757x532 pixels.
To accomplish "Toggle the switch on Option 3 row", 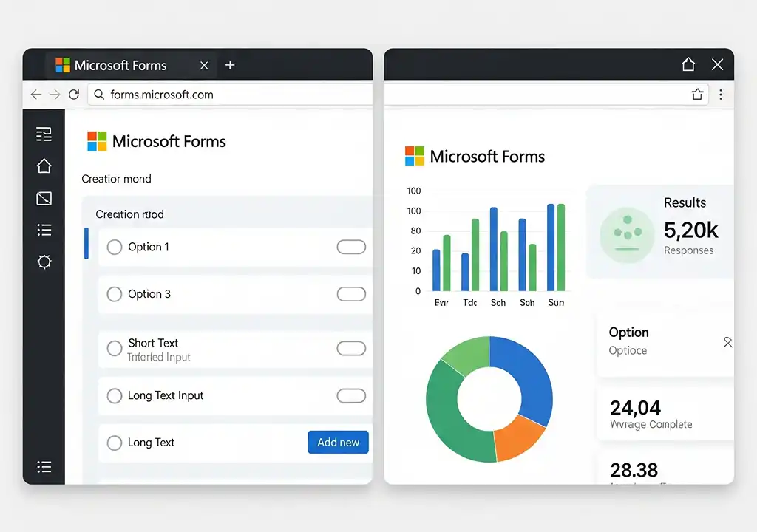I will (351, 294).
